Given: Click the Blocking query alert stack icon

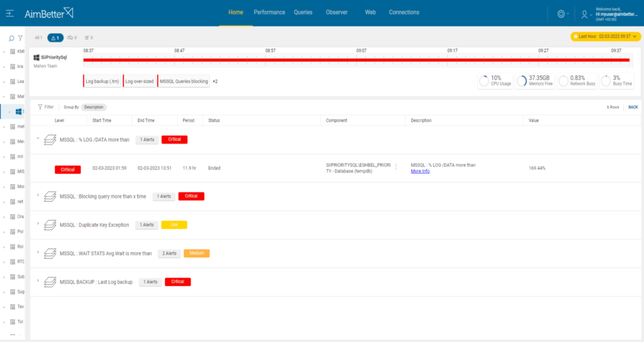Looking at the screenshot, I should click(50, 196).
